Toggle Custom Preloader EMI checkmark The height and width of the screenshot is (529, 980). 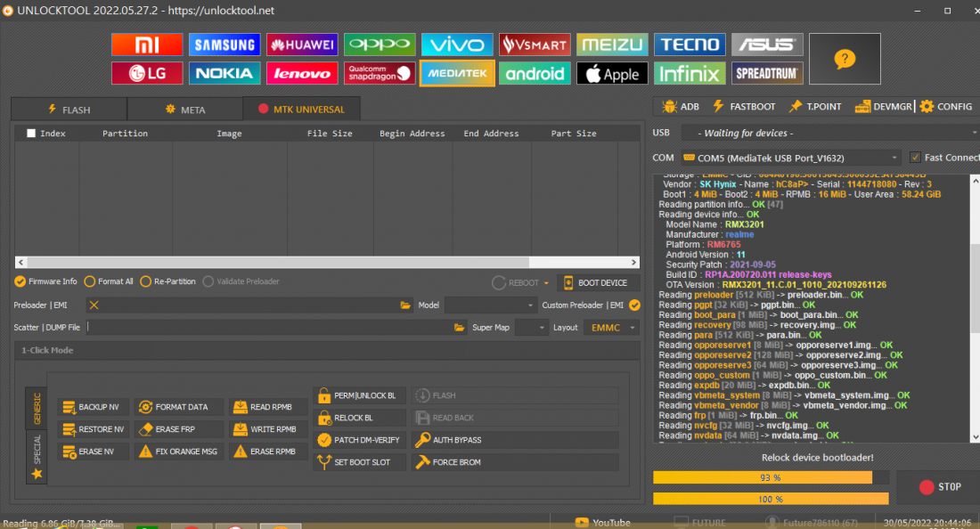point(634,305)
